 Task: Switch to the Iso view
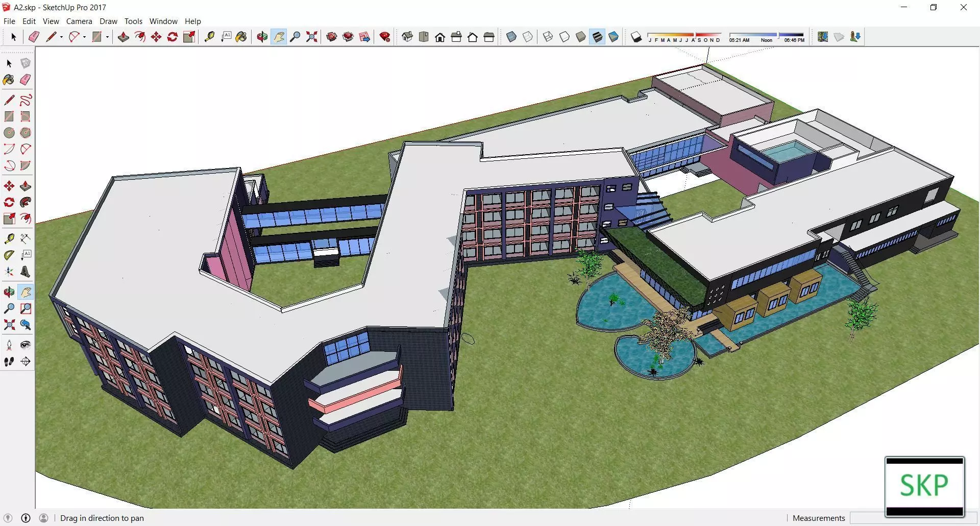click(407, 37)
